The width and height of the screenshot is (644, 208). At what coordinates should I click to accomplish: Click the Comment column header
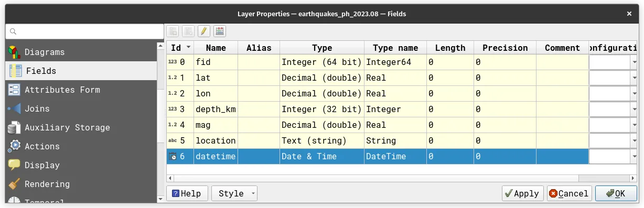(562, 48)
